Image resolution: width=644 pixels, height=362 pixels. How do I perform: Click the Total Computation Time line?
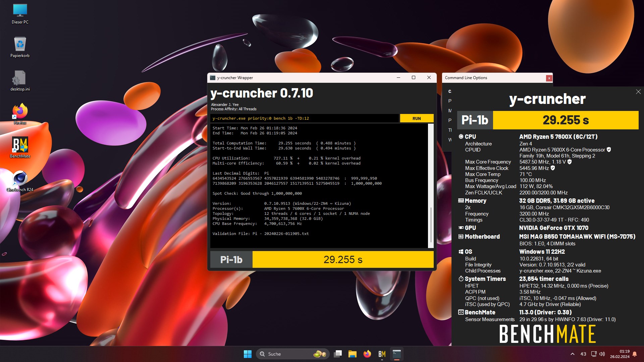pos(284,143)
